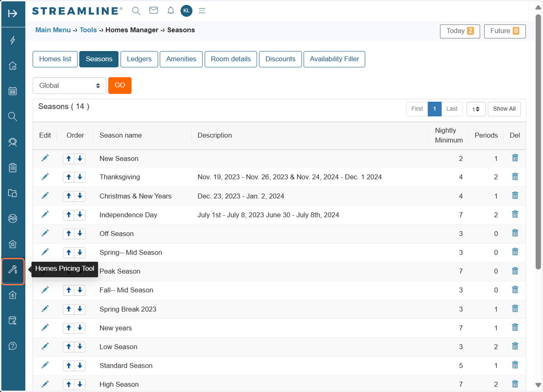Open the KL user avatar

click(186, 10)
